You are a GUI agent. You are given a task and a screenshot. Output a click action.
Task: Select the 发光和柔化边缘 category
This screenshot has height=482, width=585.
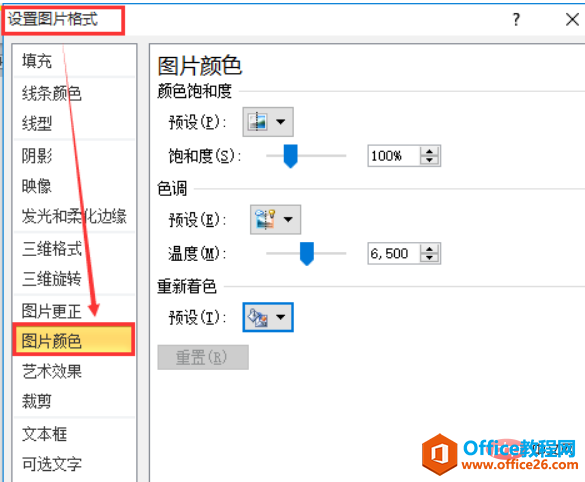click(x=74, y=216)
